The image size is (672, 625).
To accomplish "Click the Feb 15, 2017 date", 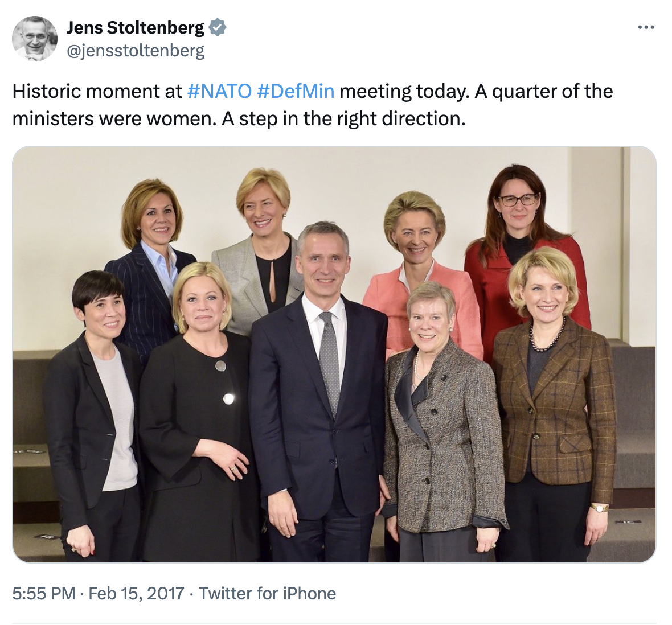I will coord(137,593).
